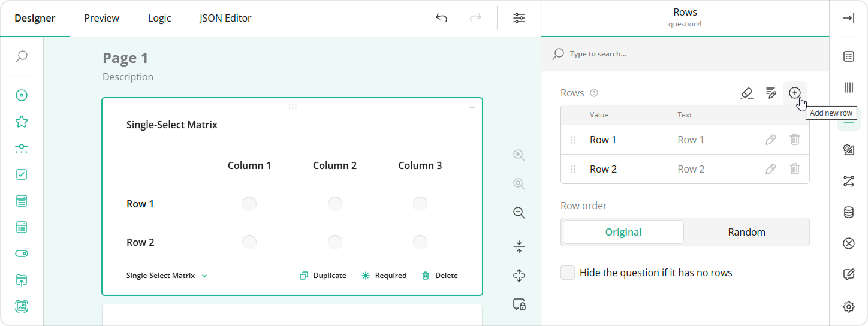Toggle the Required option for the question
The width and height of the screenshot is (868, 326).
coord(384,276)
